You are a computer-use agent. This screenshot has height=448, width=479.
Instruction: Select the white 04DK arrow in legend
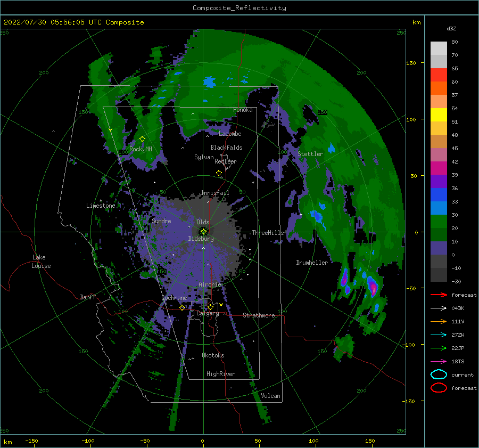(x=439, y=308)
